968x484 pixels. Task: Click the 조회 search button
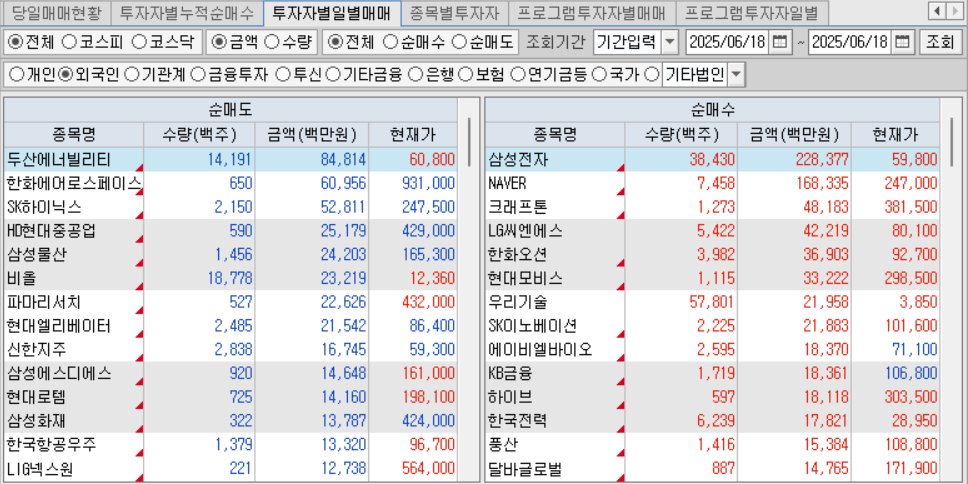[940, 42]
